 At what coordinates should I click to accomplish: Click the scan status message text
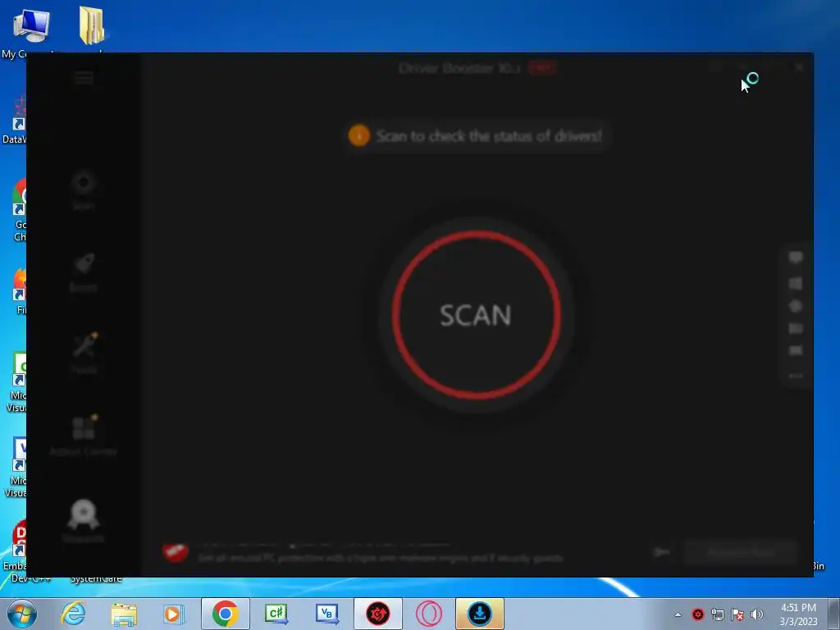489,136
